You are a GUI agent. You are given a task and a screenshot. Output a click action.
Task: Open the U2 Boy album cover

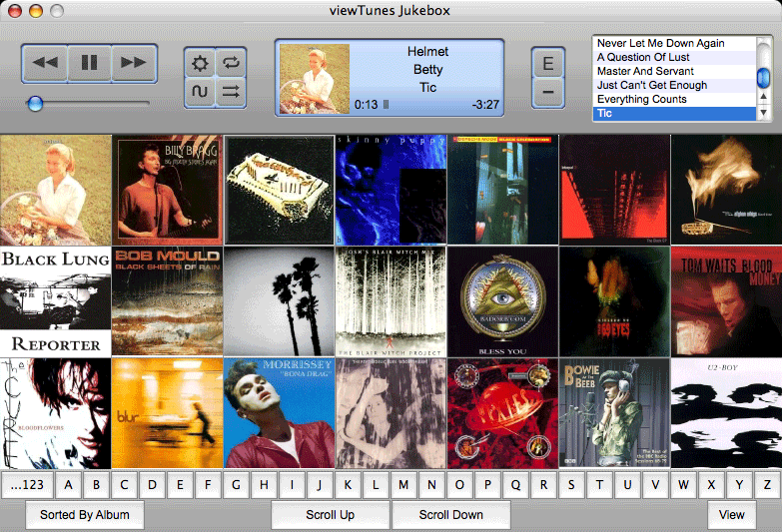point(727,413)
